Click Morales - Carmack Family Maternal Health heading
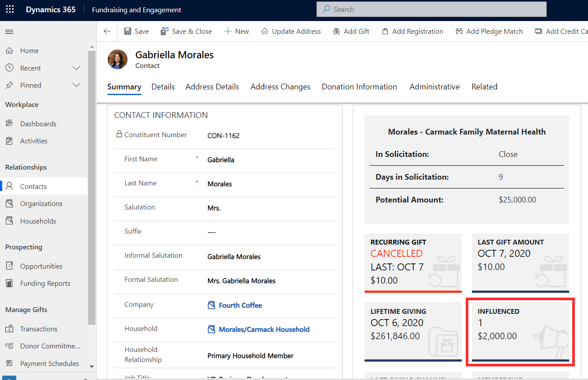This screenshot has width=588, height=380. (467, 131)
